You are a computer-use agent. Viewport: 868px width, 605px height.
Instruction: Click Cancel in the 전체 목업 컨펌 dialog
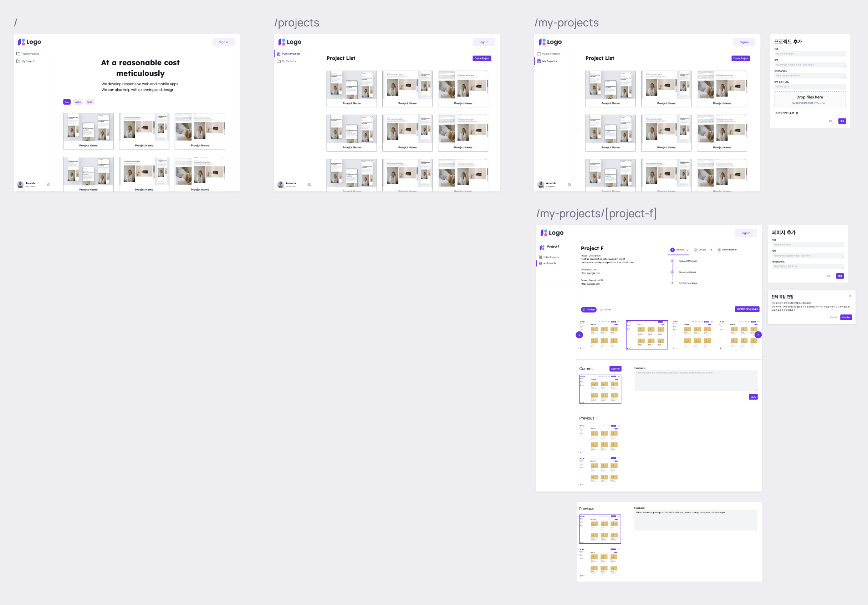pos(833,317)
